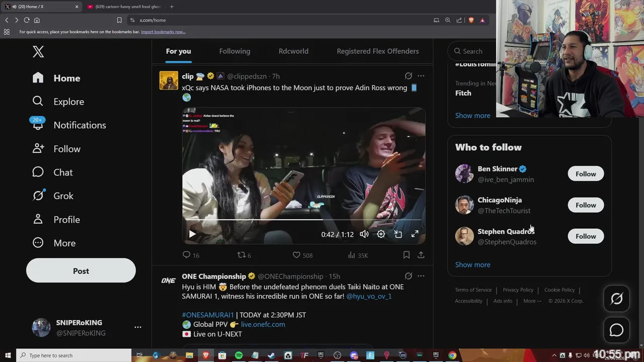The image size is (644, 362).
Task: Click the Grok icon on the clip post
Action: 409,76
